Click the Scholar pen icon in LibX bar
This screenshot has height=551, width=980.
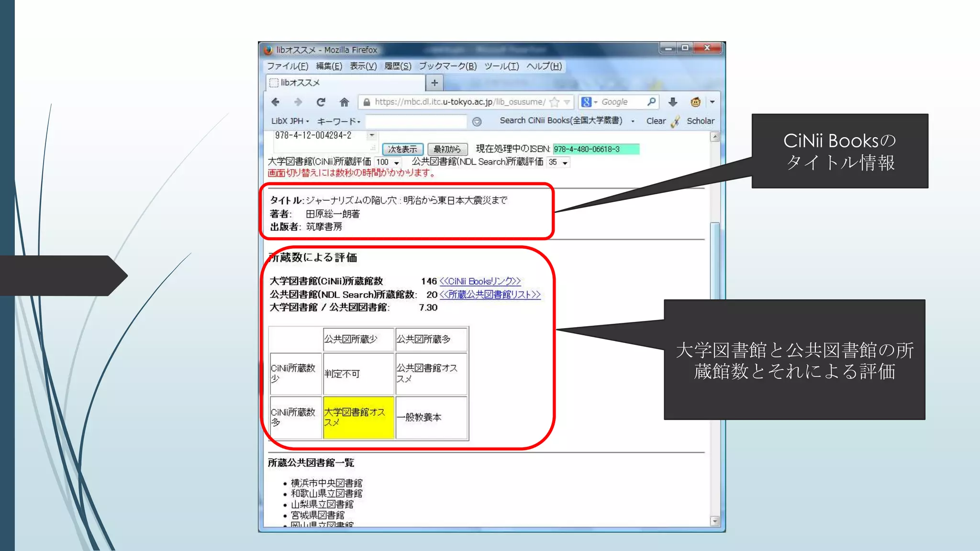[675, 121]
